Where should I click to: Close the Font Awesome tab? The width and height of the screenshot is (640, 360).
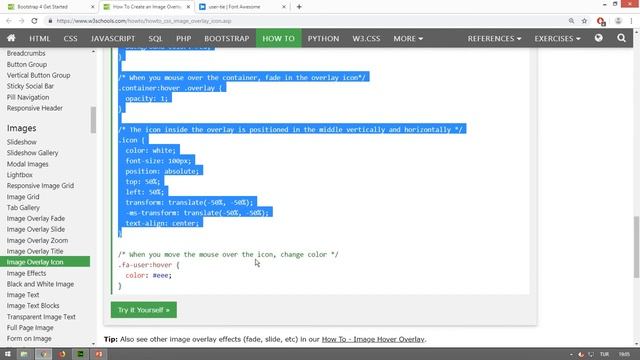284,7
